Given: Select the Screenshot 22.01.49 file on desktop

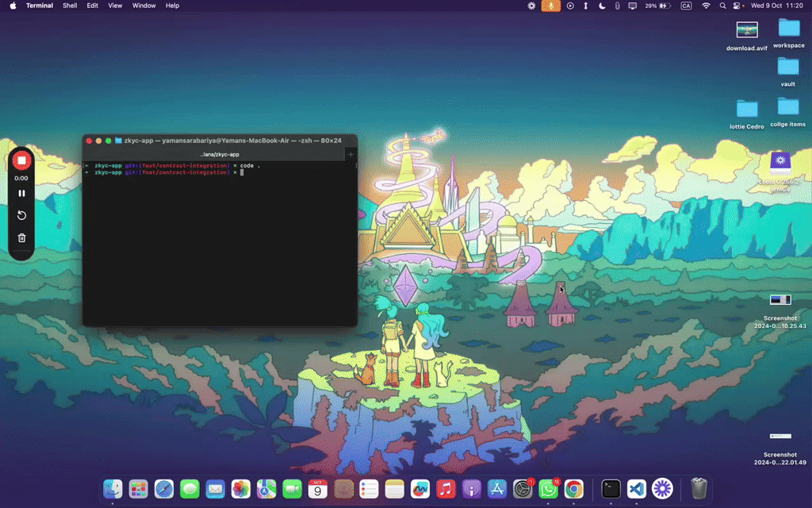Looking at the screenshot, I should 780,449.
